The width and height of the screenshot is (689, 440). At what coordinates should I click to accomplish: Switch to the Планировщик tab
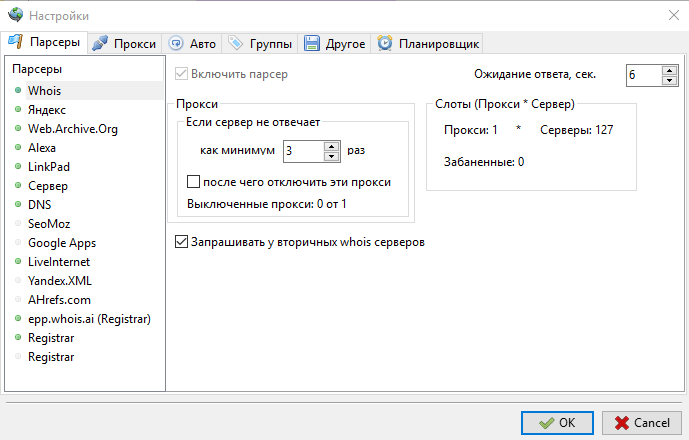point(427,44)
